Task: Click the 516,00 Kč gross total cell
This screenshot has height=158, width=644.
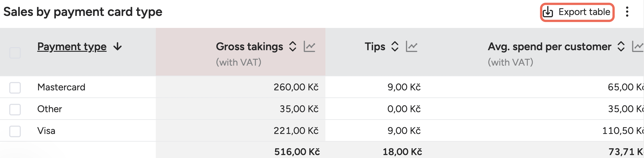Action: pyautogui.click(x=297, y=151)
